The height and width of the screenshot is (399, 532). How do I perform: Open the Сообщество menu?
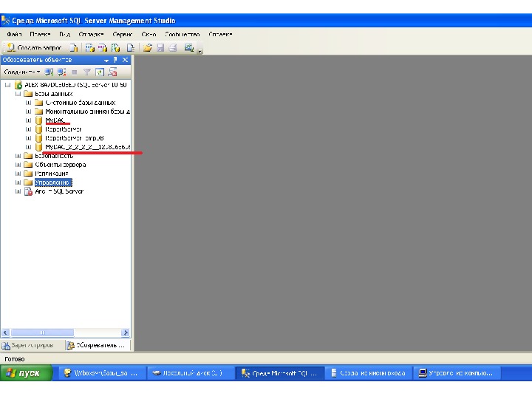(183, 34)
